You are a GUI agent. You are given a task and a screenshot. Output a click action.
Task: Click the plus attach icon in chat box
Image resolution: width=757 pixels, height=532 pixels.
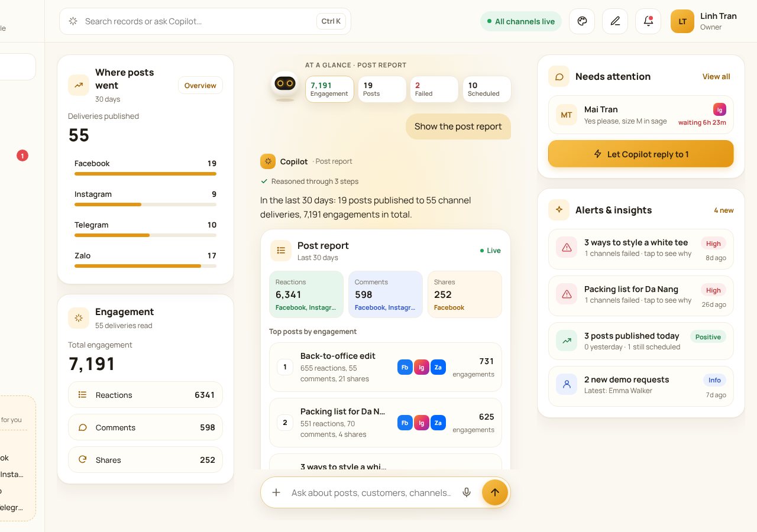276,492
